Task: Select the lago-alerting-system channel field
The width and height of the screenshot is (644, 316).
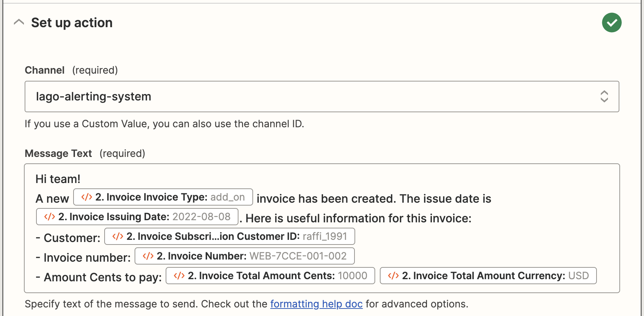Action: [x=322, y=97]
